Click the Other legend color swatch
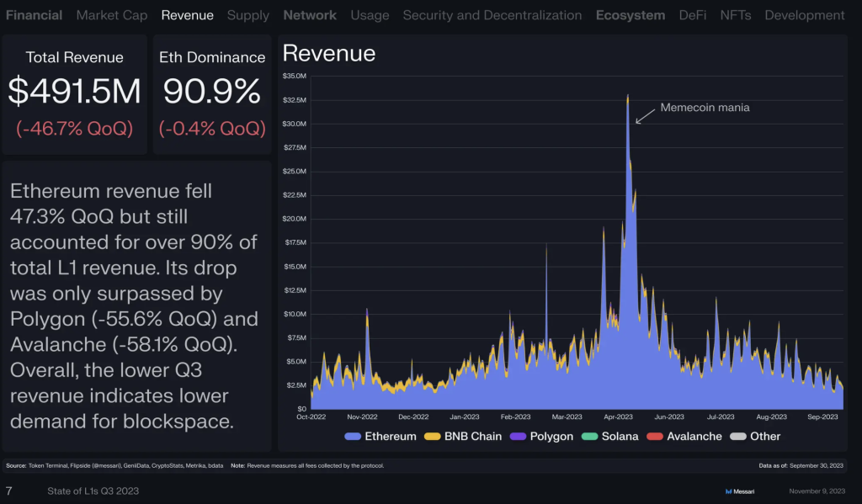Image resolution: width=862 pixels, height=504 pixels. pyautogui.click(x=737, y=437)
